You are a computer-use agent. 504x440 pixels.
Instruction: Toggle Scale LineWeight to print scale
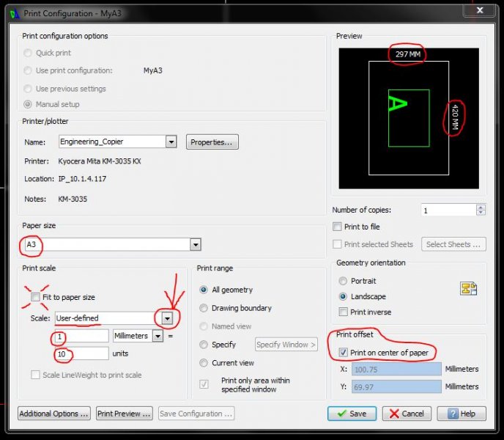pos(35,375)
